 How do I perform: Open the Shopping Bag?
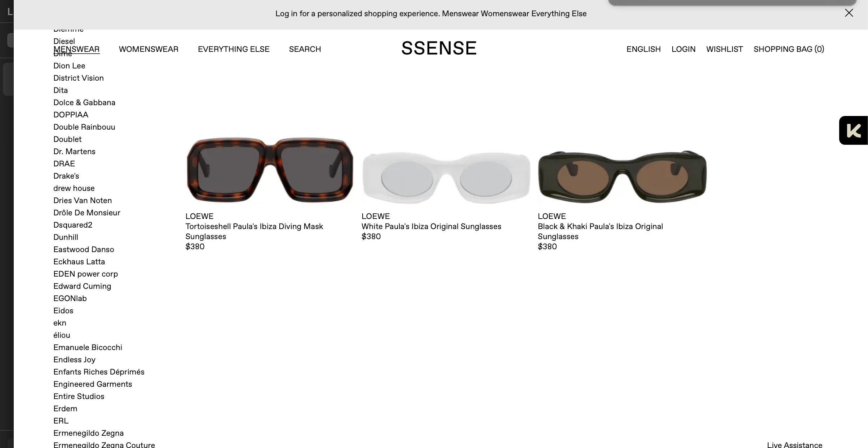pos(789,49)
